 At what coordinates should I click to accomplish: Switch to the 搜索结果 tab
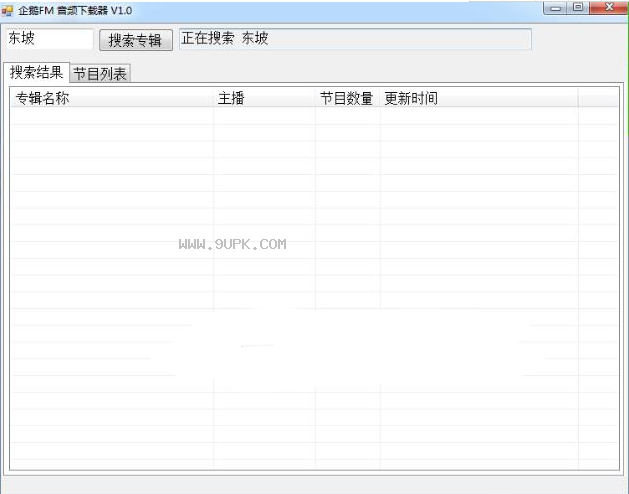pyautogui.click(x=37, y=72)
